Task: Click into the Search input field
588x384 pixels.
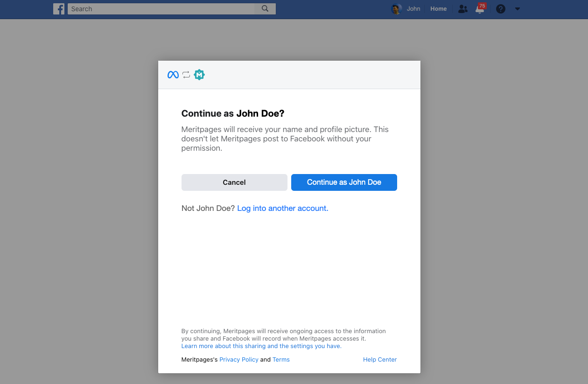Action: tap(161, 9)
